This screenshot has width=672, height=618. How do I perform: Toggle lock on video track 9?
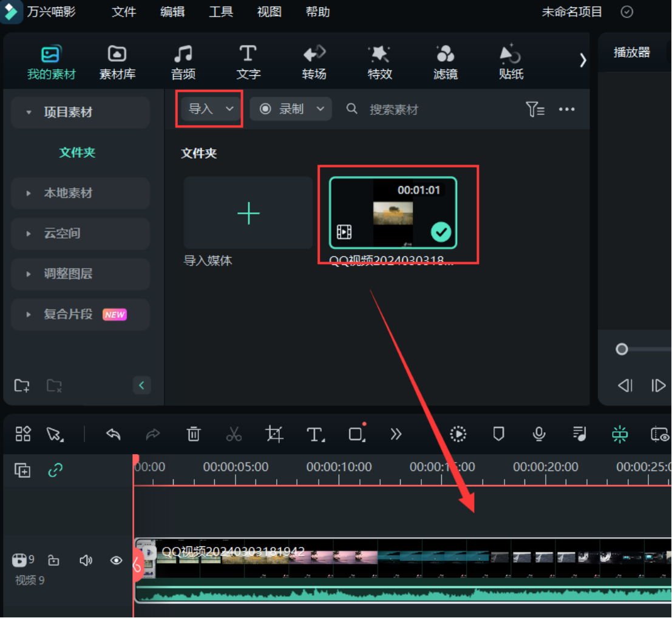(x=54, y=560)
